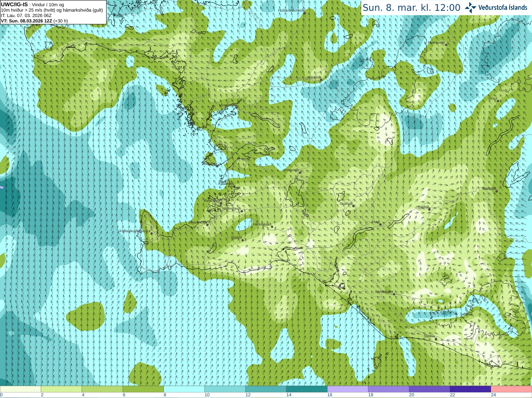This screenshot has width=532, height=398.
Task: Click the Húsafell station label
Action: point(314,77)
